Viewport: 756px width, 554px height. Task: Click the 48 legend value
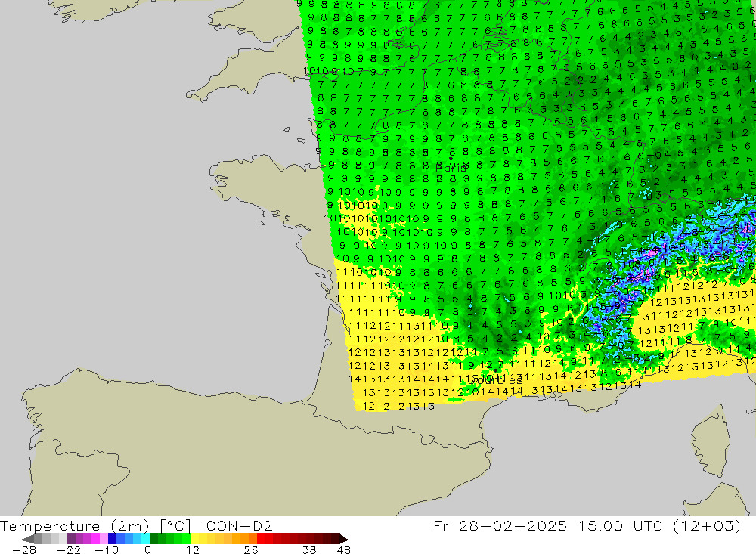[344, 550]
